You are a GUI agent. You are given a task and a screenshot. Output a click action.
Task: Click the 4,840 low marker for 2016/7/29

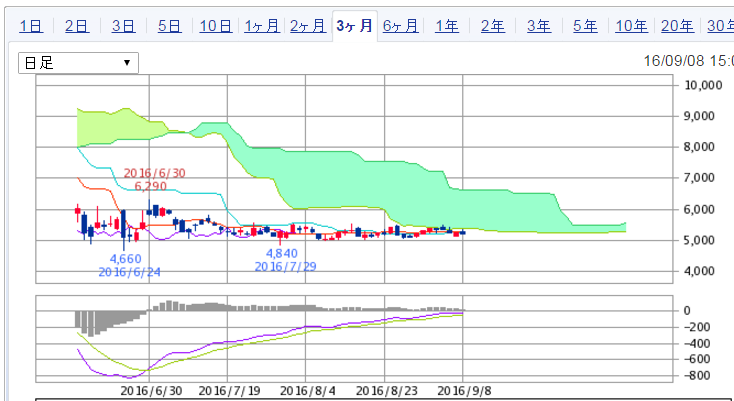click(283, 254)
